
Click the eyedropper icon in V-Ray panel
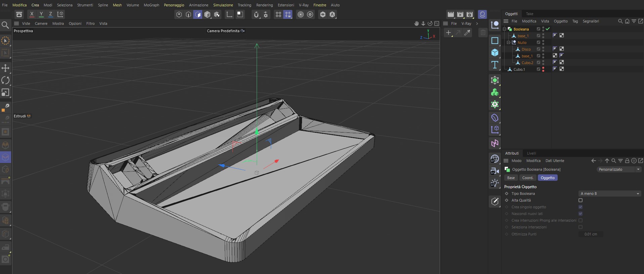click(x=467, y=33)
